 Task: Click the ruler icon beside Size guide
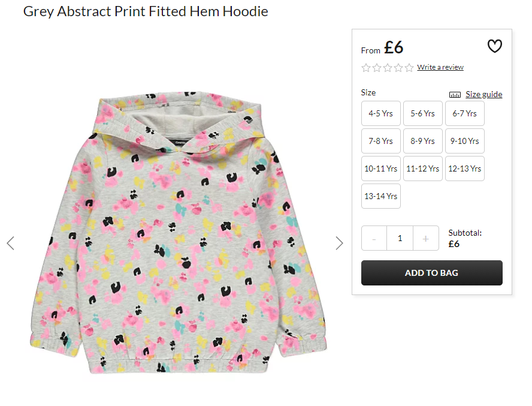[x=455, y=95]
